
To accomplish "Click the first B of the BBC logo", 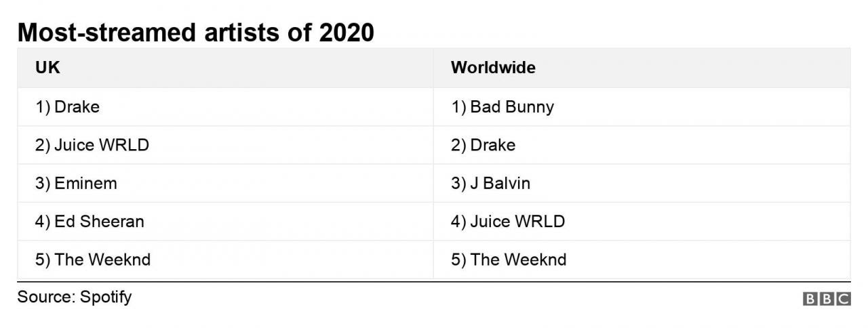I will pos(810,299).
